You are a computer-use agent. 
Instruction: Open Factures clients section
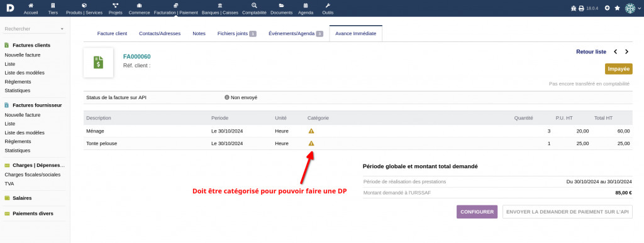click(x=31, y=45)
